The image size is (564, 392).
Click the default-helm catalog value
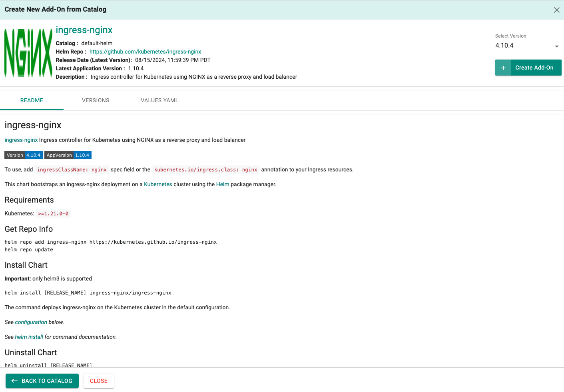tap(97, 43)
